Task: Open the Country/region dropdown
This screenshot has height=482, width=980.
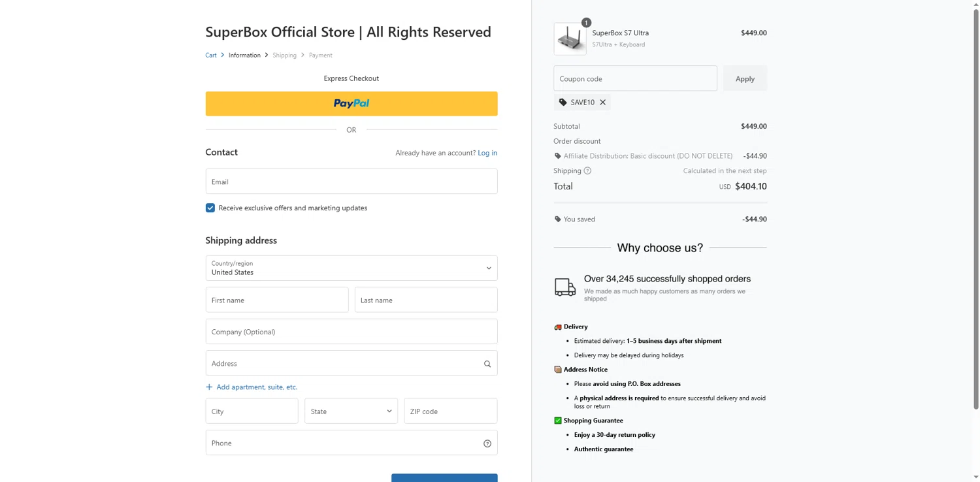Action: (351, 268)
